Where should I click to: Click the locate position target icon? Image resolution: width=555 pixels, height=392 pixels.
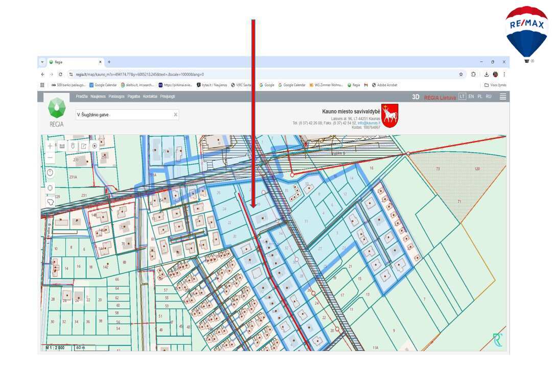tap(95, 146)
